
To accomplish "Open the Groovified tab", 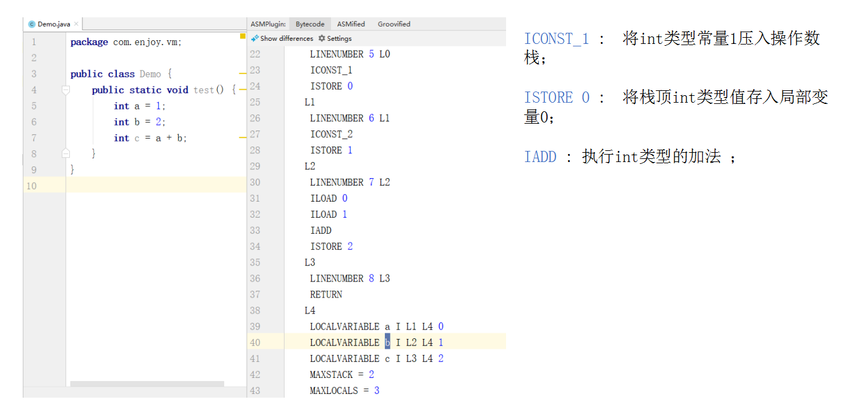I will coord(394,24).
